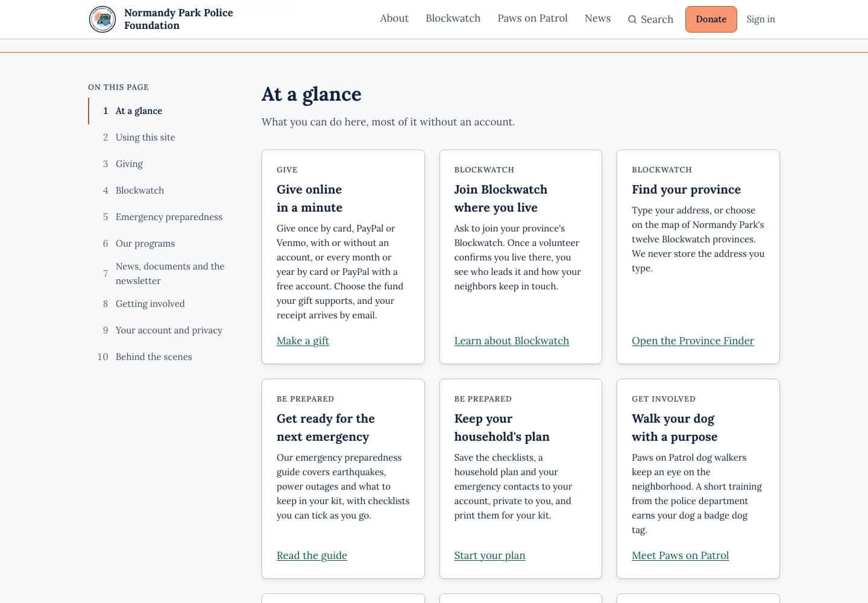This screenshot has height=603, width=868.
Task: Follow the 'Read the guide' link
Action: point(312,555)
